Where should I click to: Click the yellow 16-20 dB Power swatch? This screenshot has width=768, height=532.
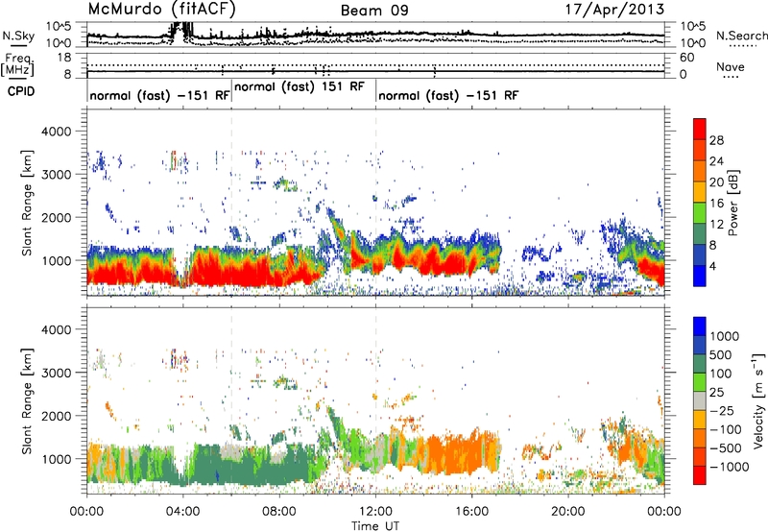(700, 192)
